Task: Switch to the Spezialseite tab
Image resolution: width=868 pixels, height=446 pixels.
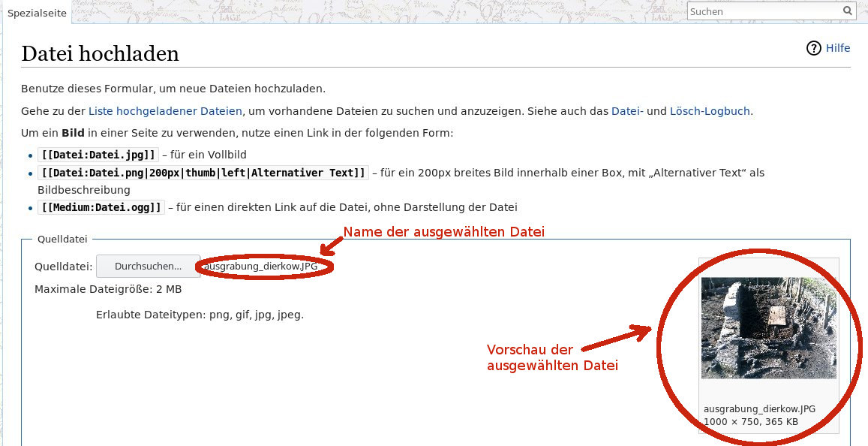Action: (37, 14)
